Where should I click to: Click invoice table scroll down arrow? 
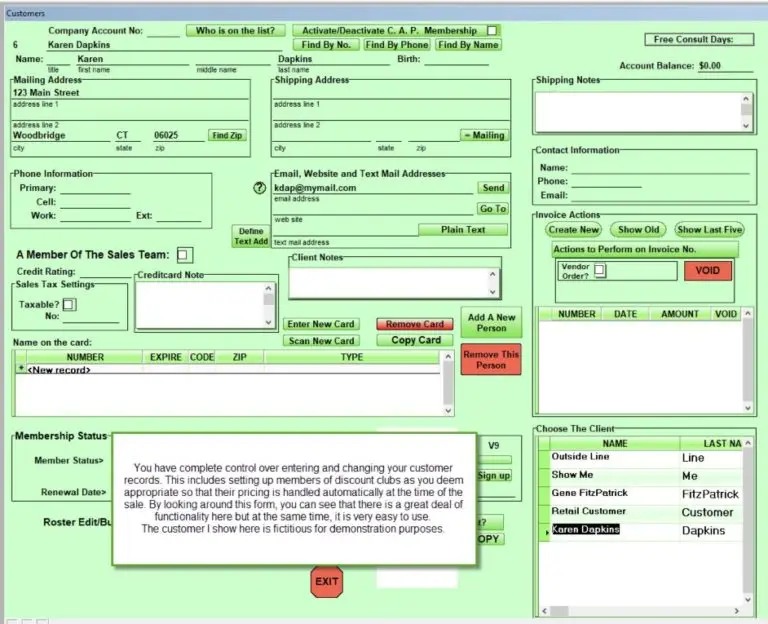point(748,408)
